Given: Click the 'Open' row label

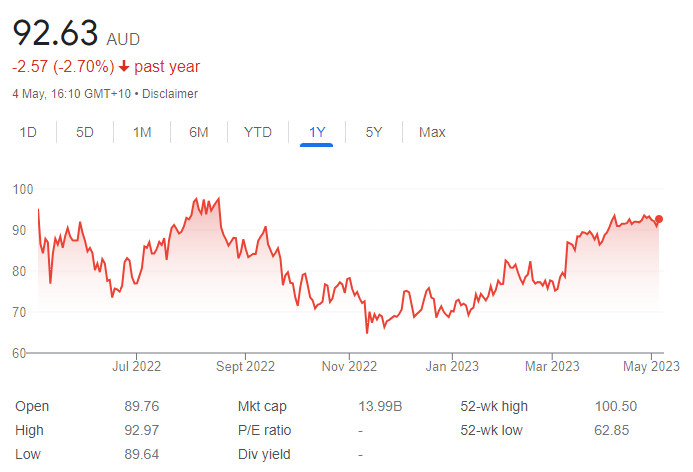Looking at the screenshot, I should click(32, 406).
